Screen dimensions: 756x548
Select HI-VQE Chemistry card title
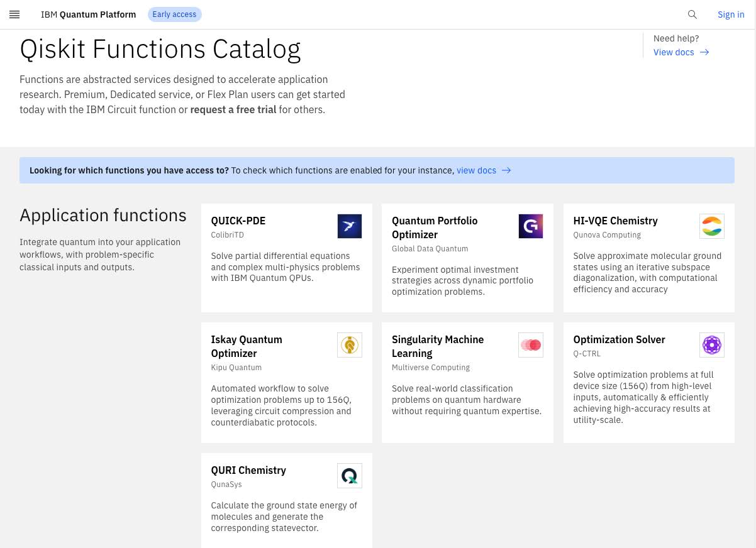[615, 221]
